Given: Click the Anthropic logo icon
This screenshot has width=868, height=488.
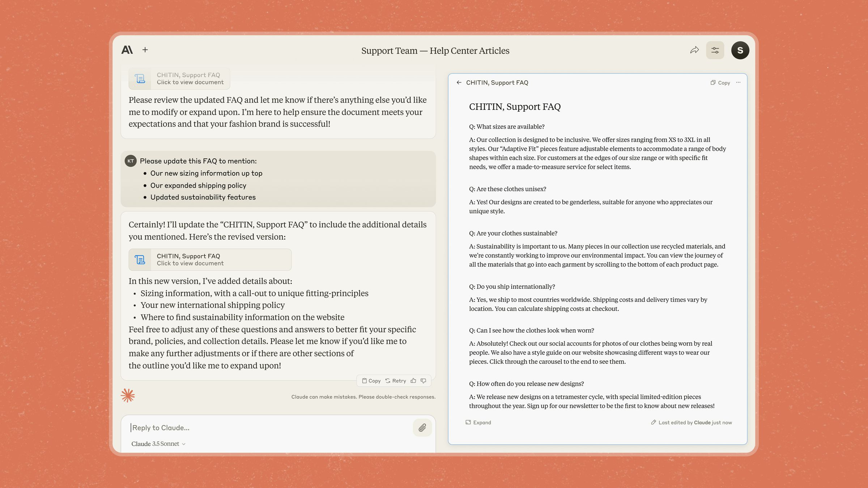Looking at the screenshot, I should [127, 50].
